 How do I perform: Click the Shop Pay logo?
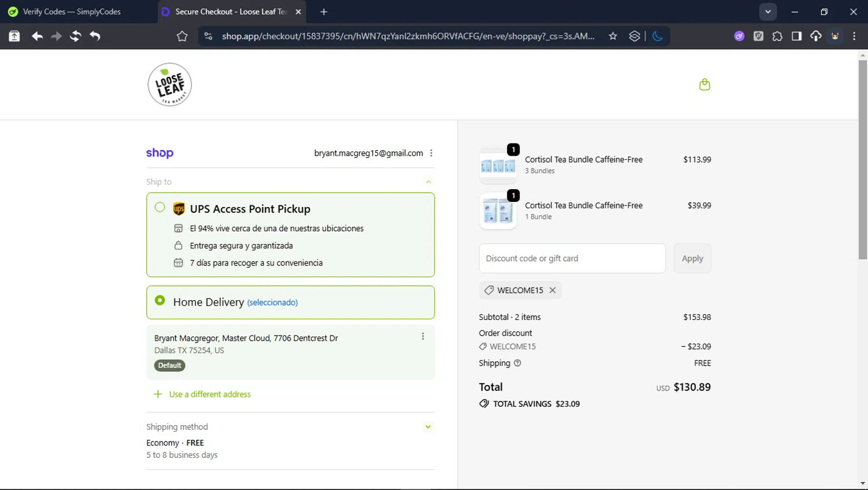click(160, 153)
